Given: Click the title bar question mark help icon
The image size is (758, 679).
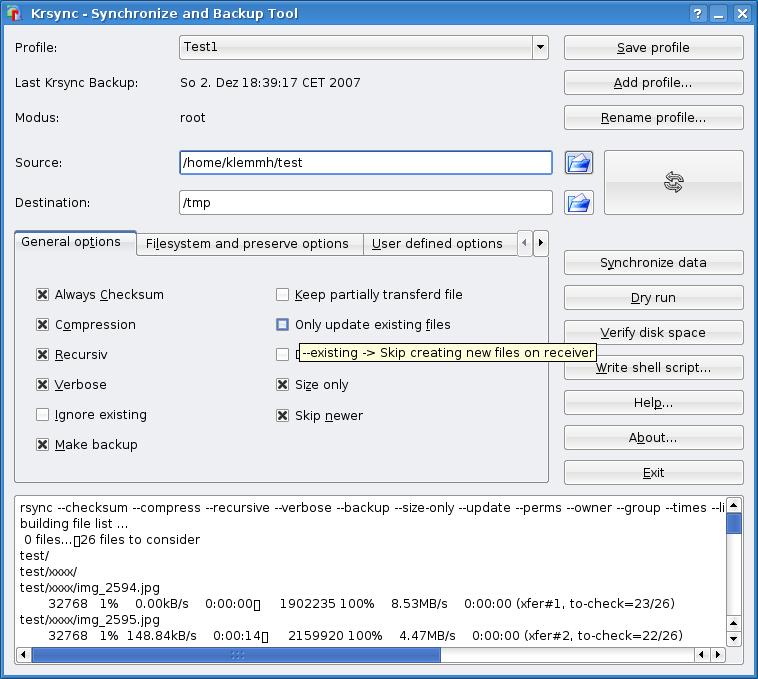Looking at the screenshot, I should pyautogui.click(x=697, y=14).
